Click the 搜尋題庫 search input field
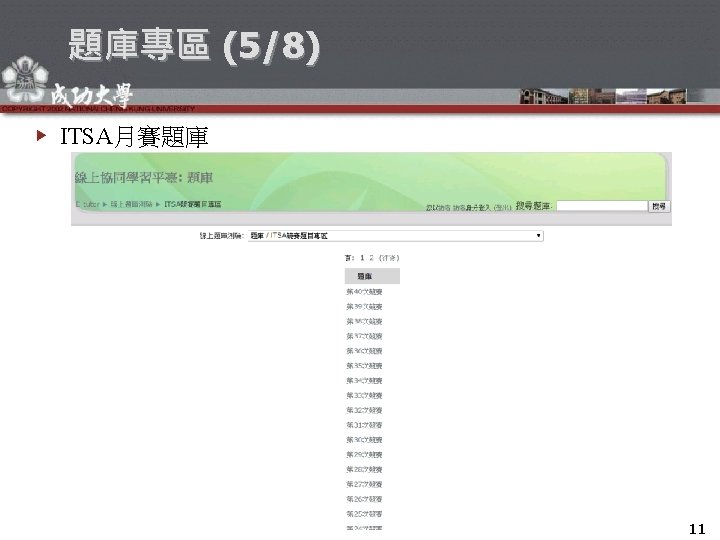720x540 pixels. click(x=602, y=206)
